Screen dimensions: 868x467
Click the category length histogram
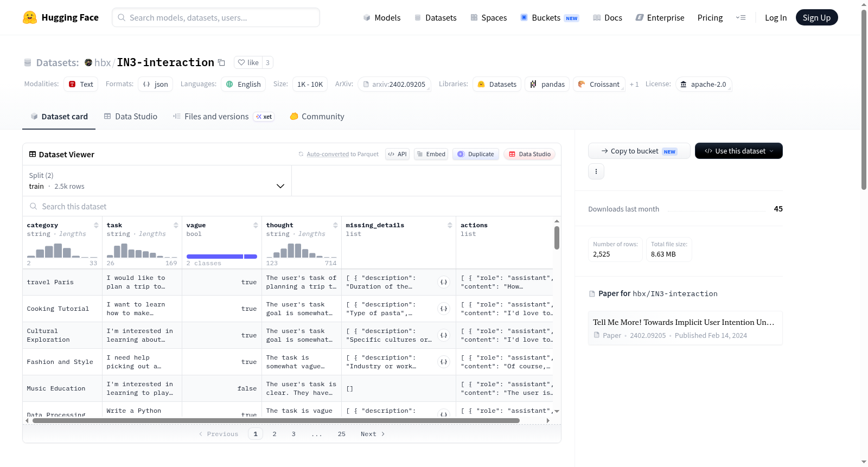(62, 251)
